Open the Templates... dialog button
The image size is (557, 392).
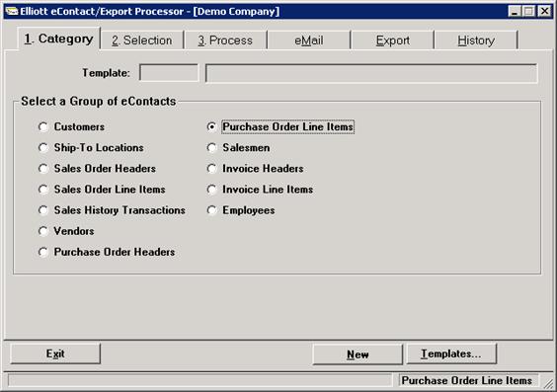[451, 353]
